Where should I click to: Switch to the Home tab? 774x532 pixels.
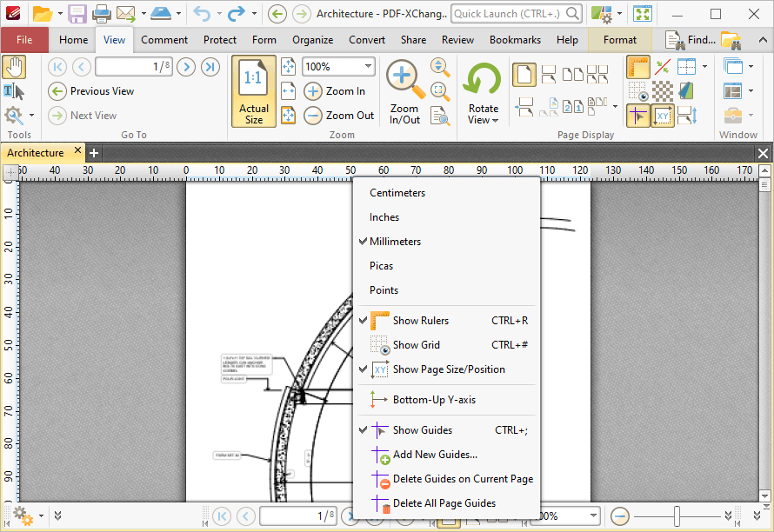click(74, 40)
